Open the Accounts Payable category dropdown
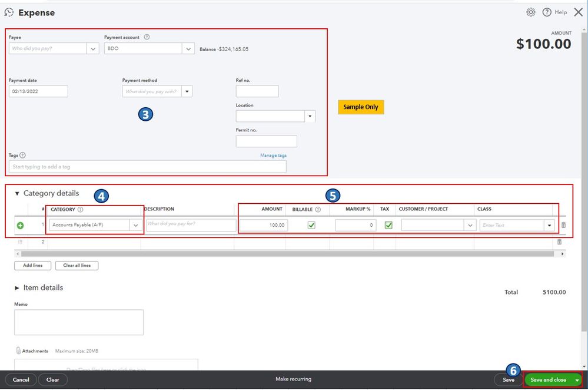The width and height of the screenshot is (588, 390). [135, 225]
